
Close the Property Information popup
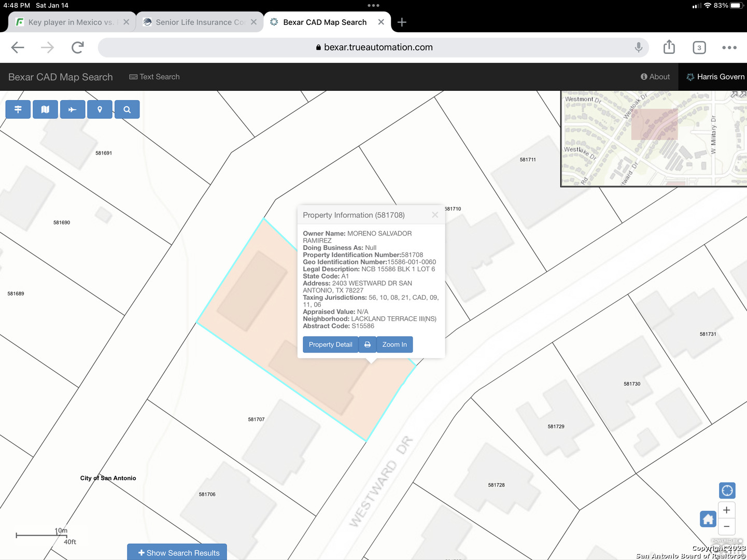435,215
